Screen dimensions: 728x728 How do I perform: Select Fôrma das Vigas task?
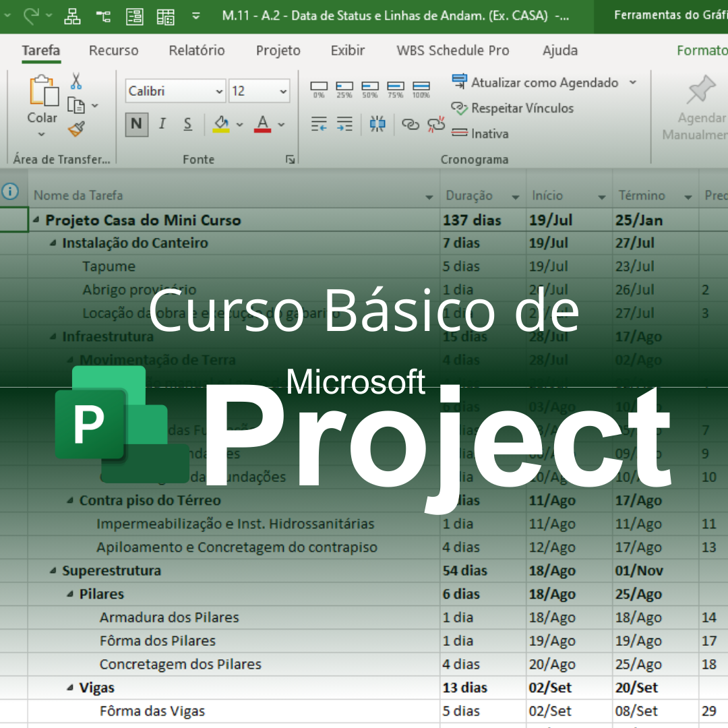[x=152, y=711]
